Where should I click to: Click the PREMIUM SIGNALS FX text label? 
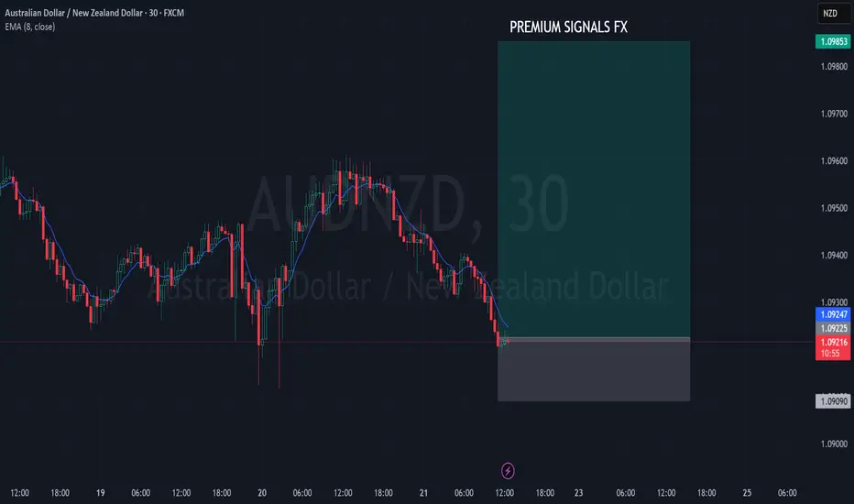pos(568,27)
